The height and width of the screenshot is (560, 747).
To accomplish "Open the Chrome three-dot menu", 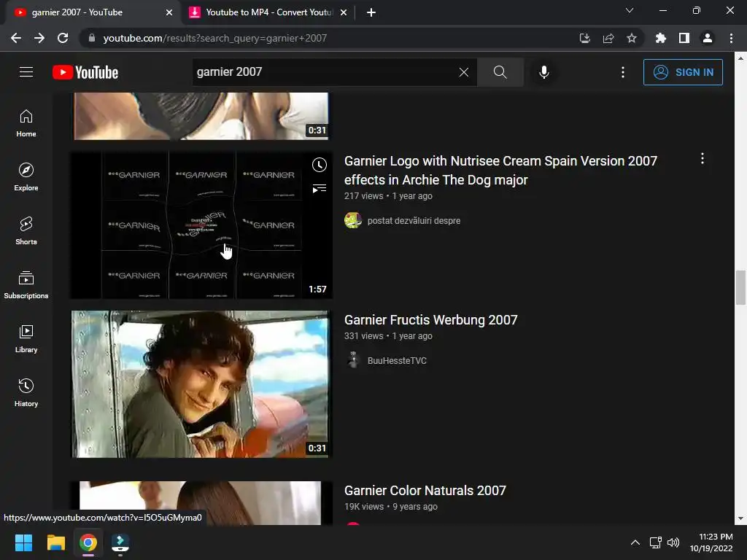I will pos(731,38).
